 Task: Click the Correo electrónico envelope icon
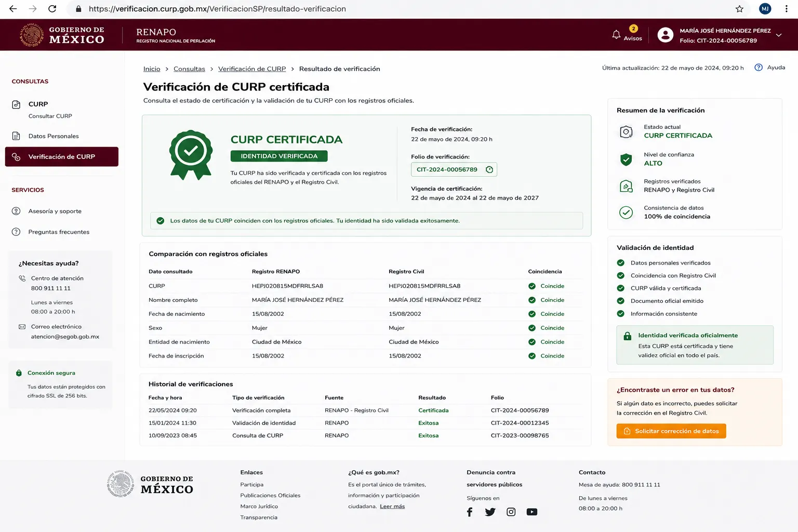(x=22, y=327)
